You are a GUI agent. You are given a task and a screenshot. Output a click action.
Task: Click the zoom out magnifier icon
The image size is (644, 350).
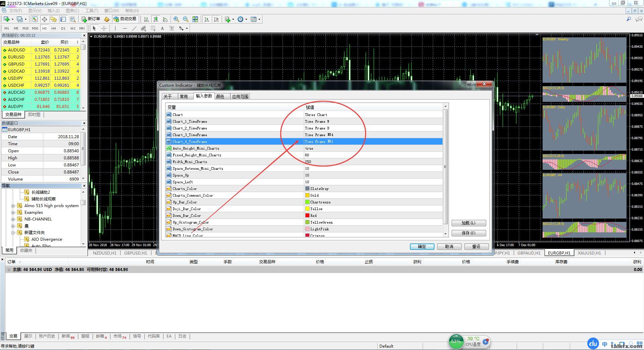pyautogui.click(x=186, y=19)
